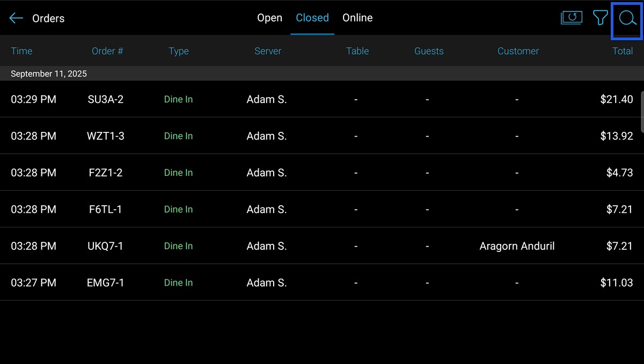Screen dimensions: 644x364
Task: Click the $7.21 total on F6TL-1 row
Action: click(619, 209)
